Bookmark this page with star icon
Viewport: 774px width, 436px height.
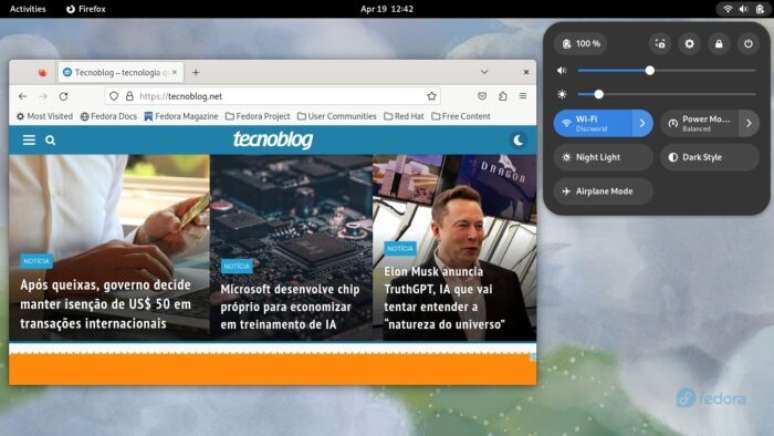(x=431, y=96)
